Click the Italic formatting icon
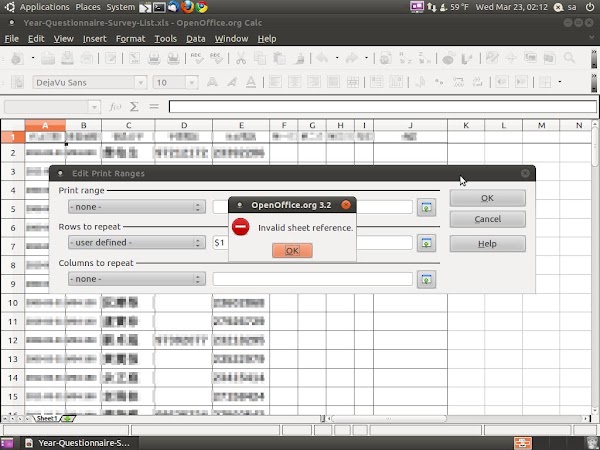The image size is (600, 450). [232, 82]
